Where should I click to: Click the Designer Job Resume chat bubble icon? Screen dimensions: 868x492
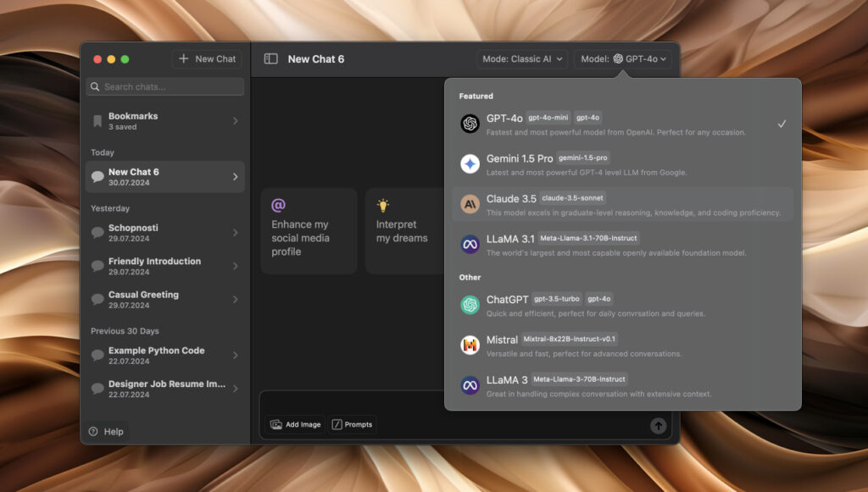click(97, 389)
